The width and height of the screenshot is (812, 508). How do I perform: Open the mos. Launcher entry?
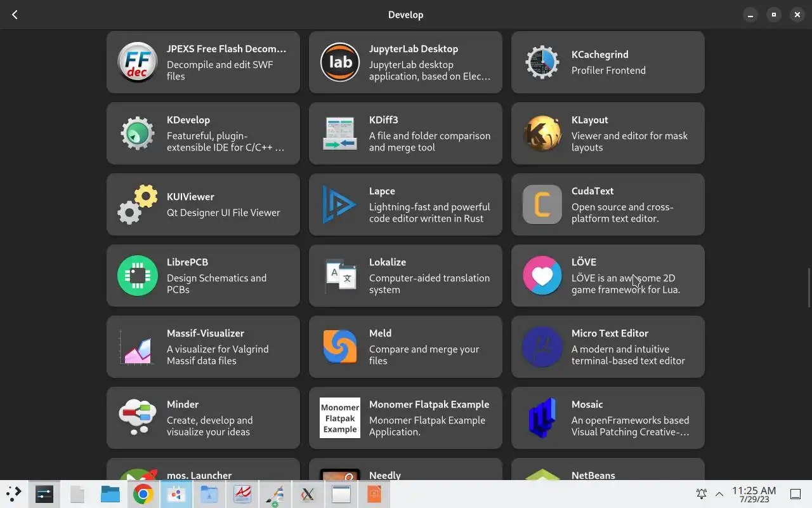[203, 469]
